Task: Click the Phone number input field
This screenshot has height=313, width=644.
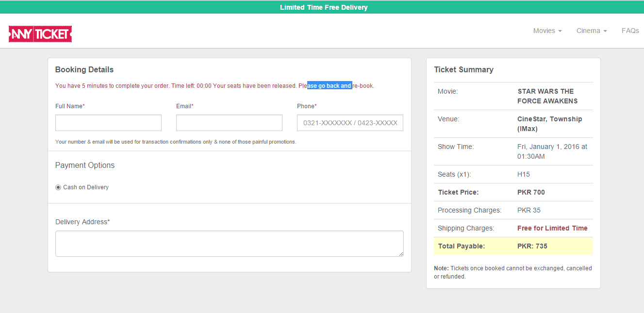Action: [x=349, y=123]
